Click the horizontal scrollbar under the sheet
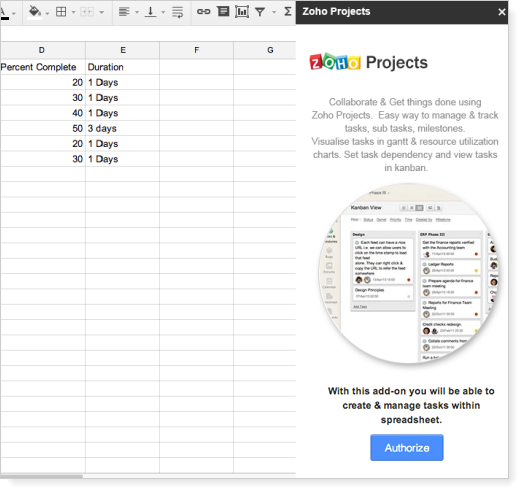Viewport: 524px width, 494px height. pos(41,476)
